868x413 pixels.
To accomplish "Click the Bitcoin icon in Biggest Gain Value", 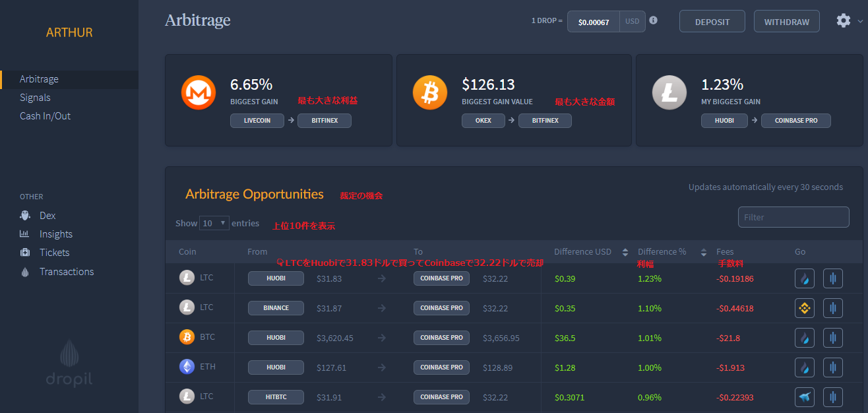I will (x=430, y=93).
